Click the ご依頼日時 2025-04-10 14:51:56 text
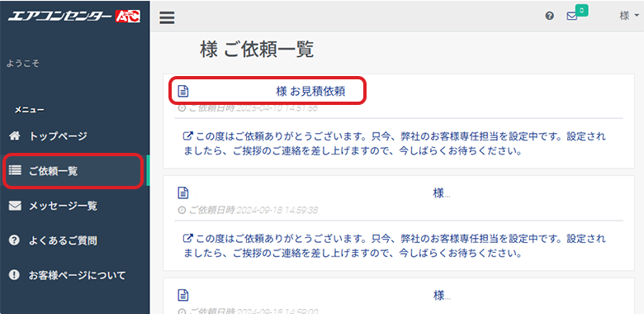 pos(253,108)
